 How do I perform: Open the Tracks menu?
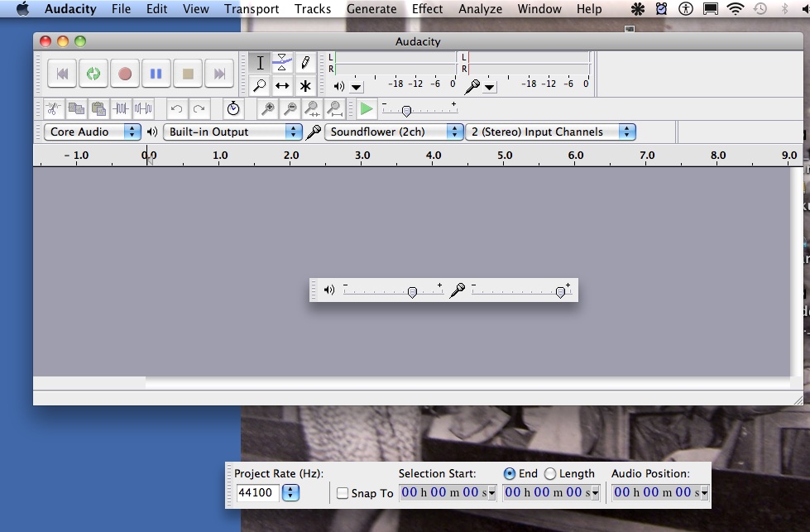(313, 9)
